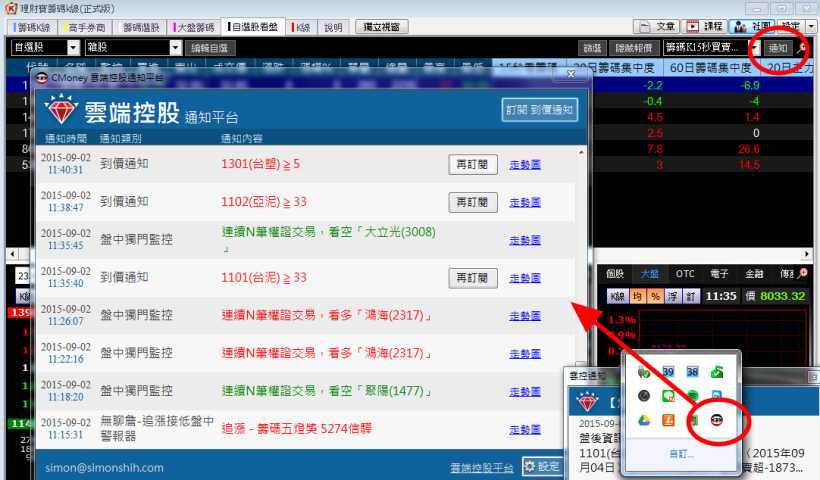Viewport: 820px width, 480px height.
Task: Click the 設定 gear button in notification dialog
Action: tap(542, 466)
